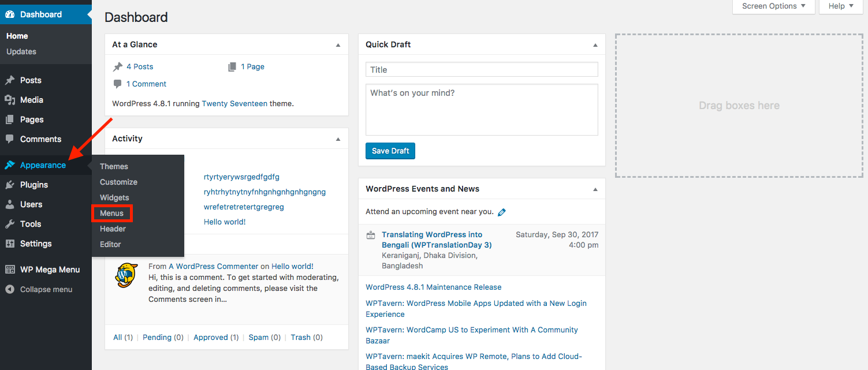Open the Twenty Seventeen theme link
This screenshot has width=868, height=370.
[234, 104]
